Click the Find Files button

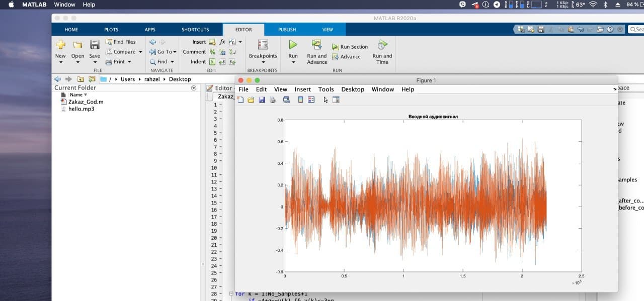click(x=120, y=42)
